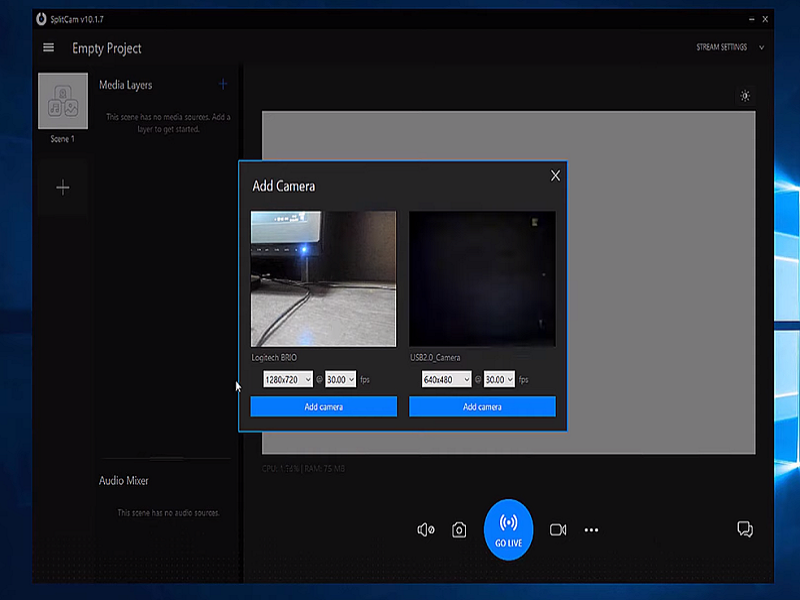The image size is (800, 600).
Task: Open the 640x480 resolution dropdown
Action: coord(446,380)
